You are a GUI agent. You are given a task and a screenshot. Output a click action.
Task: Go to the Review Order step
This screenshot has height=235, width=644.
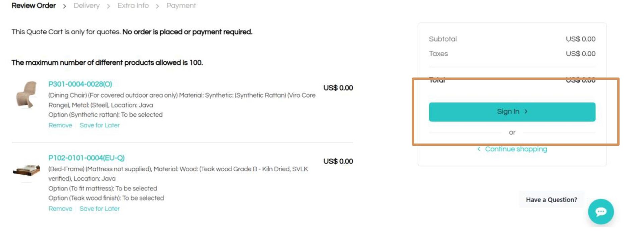point(34,6)
